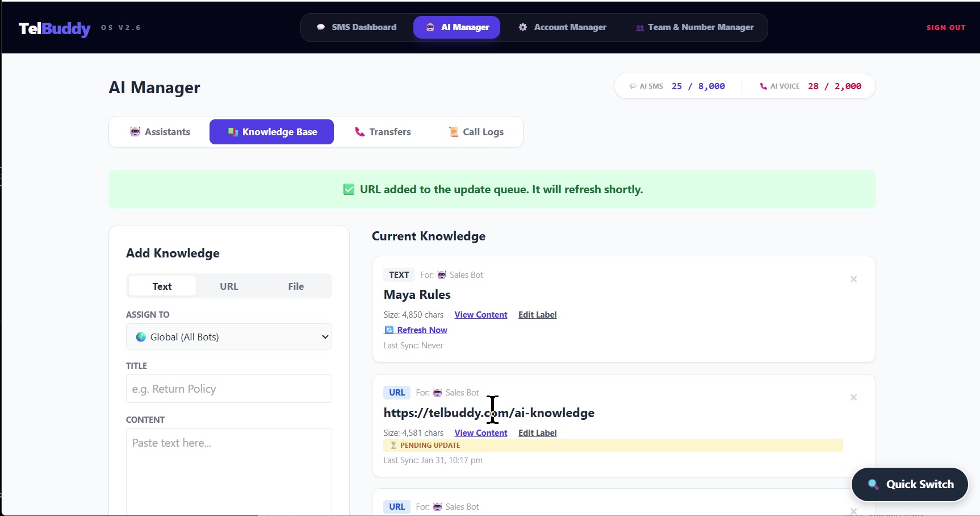Click Refresh Now for Maya Rules

point(416,330)
